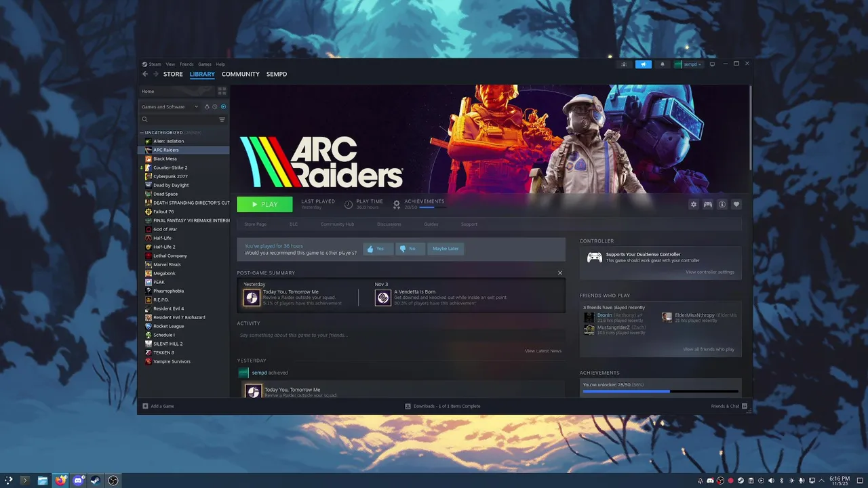The width and height of the screenshot is (868, 488).
Task: Click the No recommendation button
Action: pos(409,249)
